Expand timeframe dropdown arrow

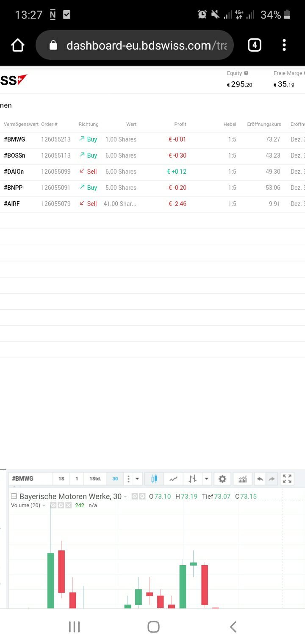pyautogui.click(x=137, y=479)
